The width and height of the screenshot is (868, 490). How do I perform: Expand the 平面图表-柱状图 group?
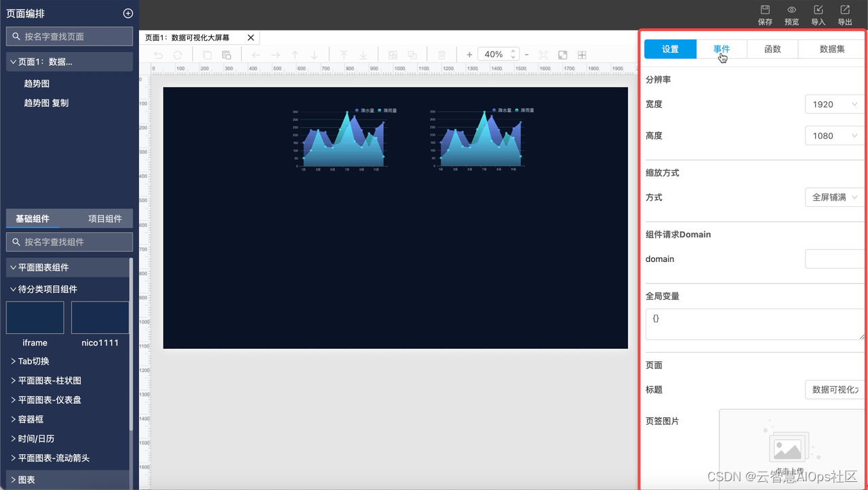(13, 381)
